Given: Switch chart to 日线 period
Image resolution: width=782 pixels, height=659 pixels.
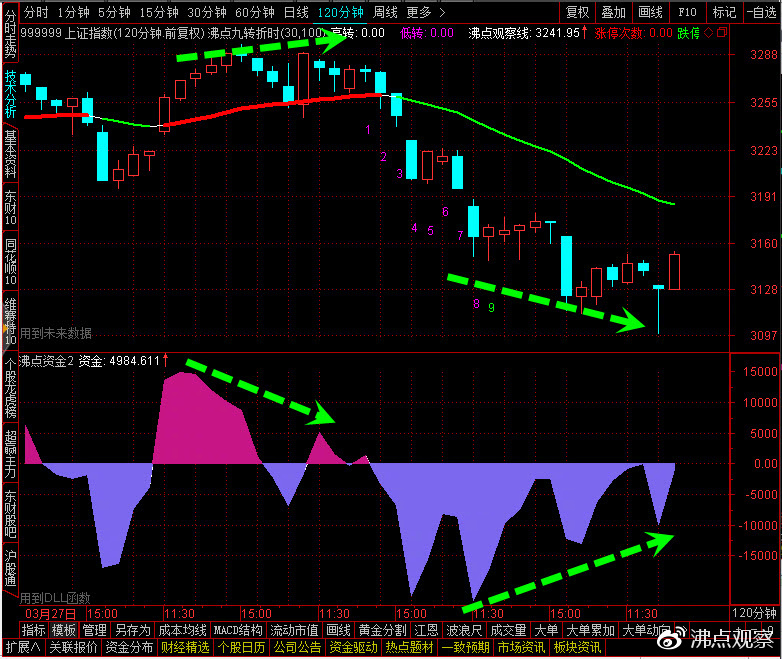Looking at the screenshot, I should pyautogui.click(x=296, y=12).
